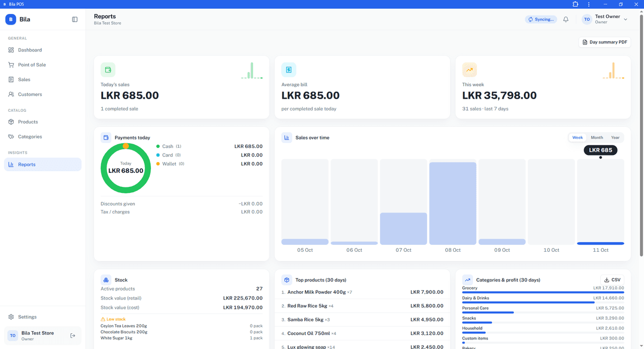Switch sales chart to Month view
This screenshot has width=644, height=349.
(x=597, y=137)
